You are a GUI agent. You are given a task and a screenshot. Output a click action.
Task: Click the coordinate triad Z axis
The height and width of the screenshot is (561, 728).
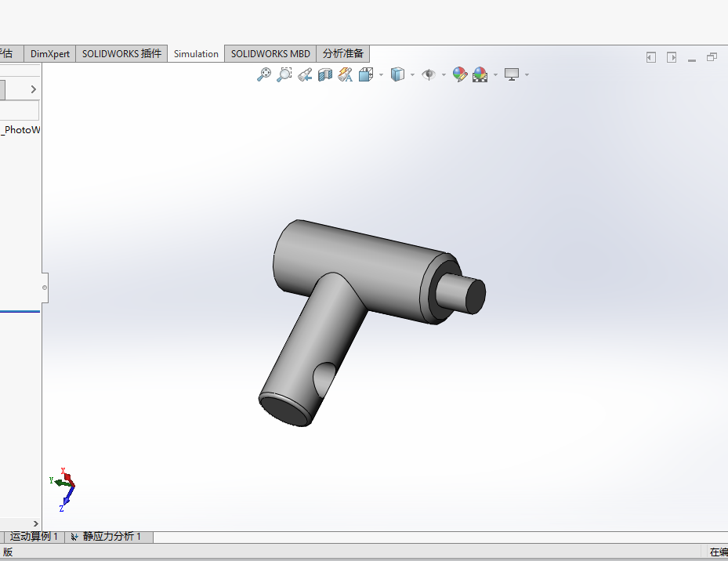pyautogui.click(x=66, y=501)
